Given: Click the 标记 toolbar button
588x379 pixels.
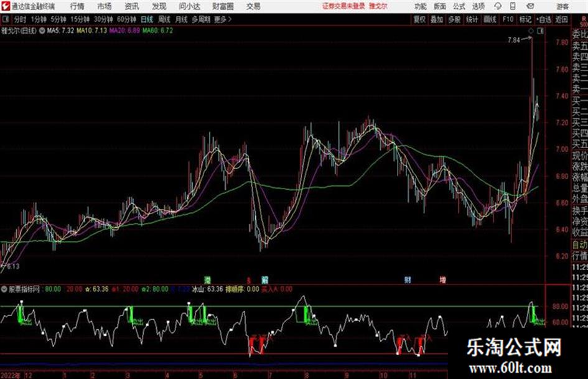Looking at the screenshot, I should point(525,19).
